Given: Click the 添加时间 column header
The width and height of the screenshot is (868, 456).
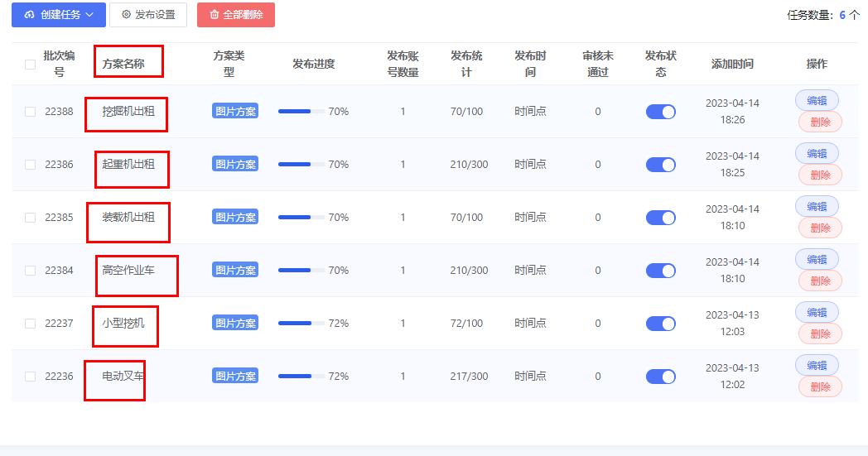Looking at the screenshot, I should click(x=732, y=65).
